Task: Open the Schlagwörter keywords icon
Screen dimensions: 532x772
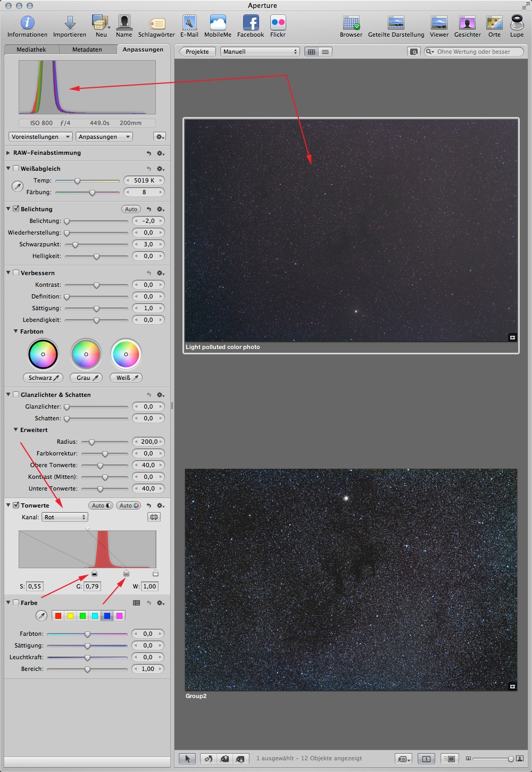Action: 156,23
